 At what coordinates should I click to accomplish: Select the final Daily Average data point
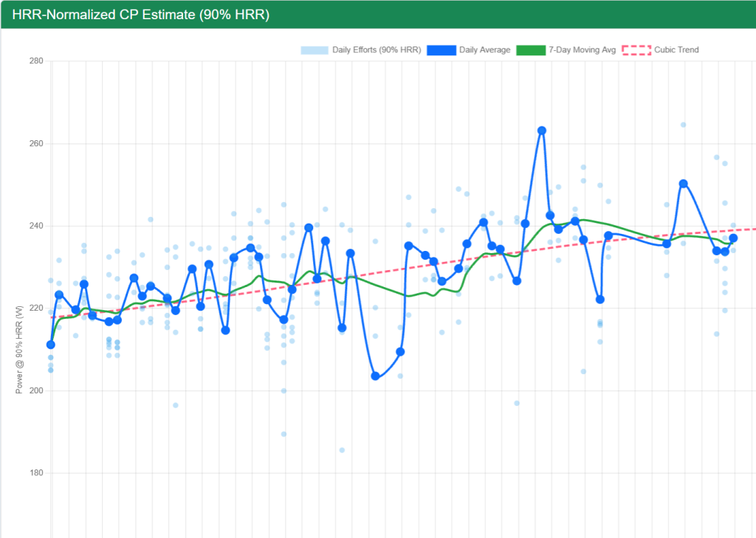point(734,239)
